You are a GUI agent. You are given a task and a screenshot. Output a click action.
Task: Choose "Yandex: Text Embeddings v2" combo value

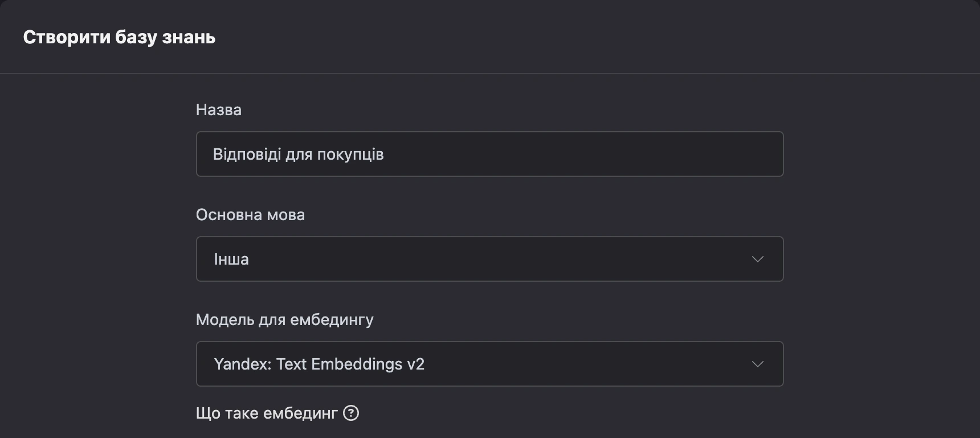point(319,364)
